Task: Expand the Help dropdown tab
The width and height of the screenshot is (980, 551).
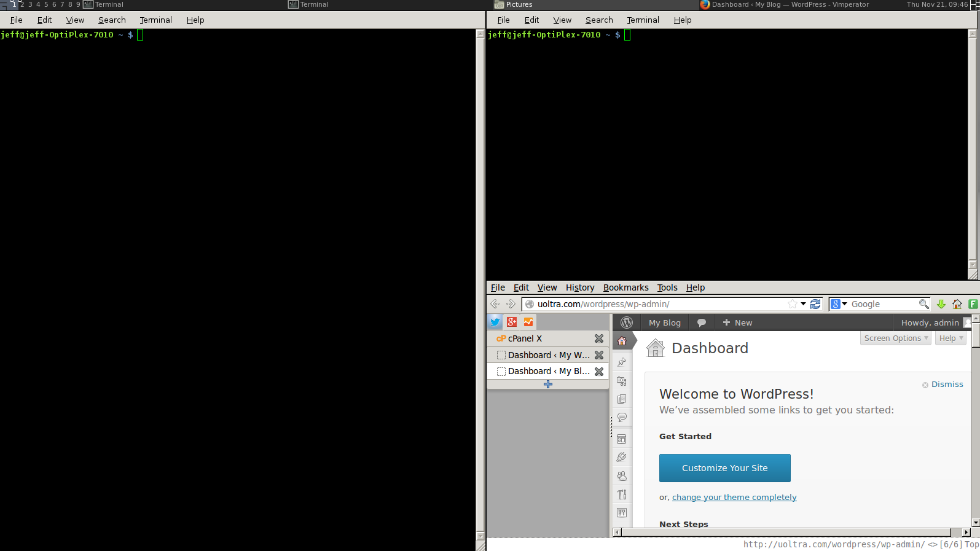Action: coord(951,338)
